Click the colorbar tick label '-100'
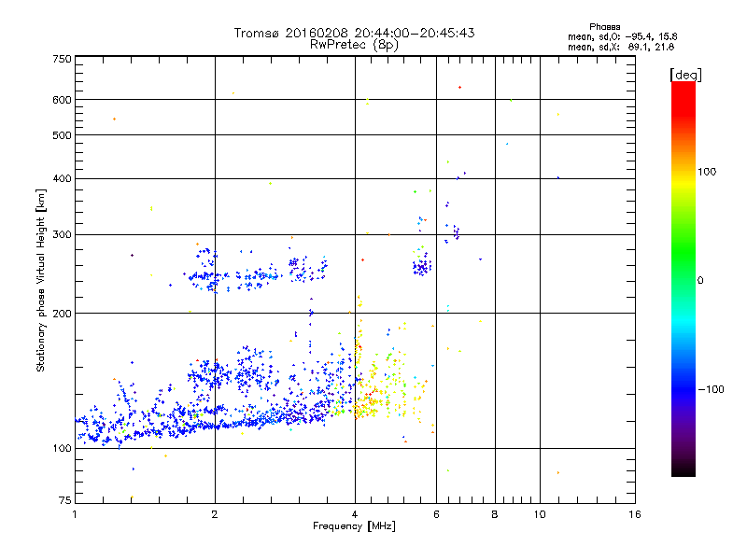 tap(711, 389)
